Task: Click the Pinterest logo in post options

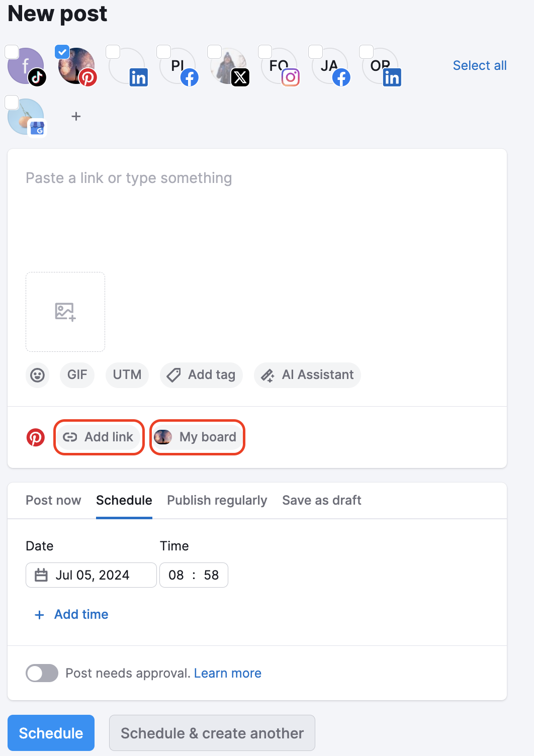Action: click(36, 437)
